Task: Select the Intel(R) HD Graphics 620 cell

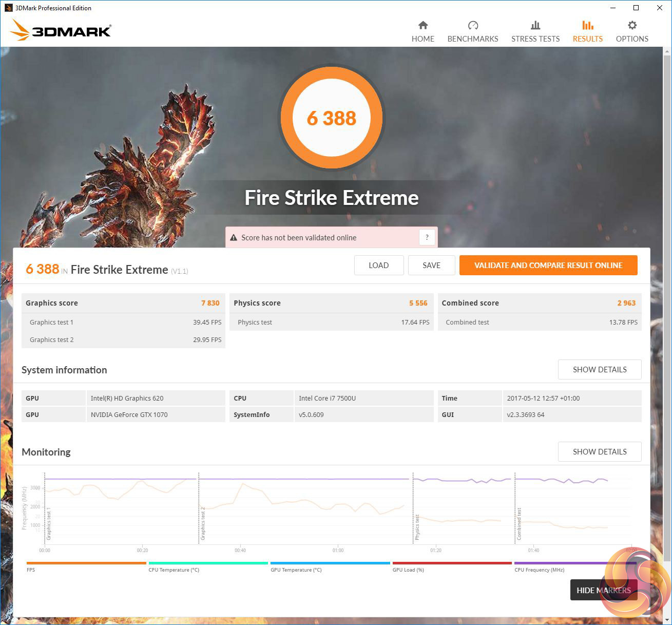Action: (156, 398)
